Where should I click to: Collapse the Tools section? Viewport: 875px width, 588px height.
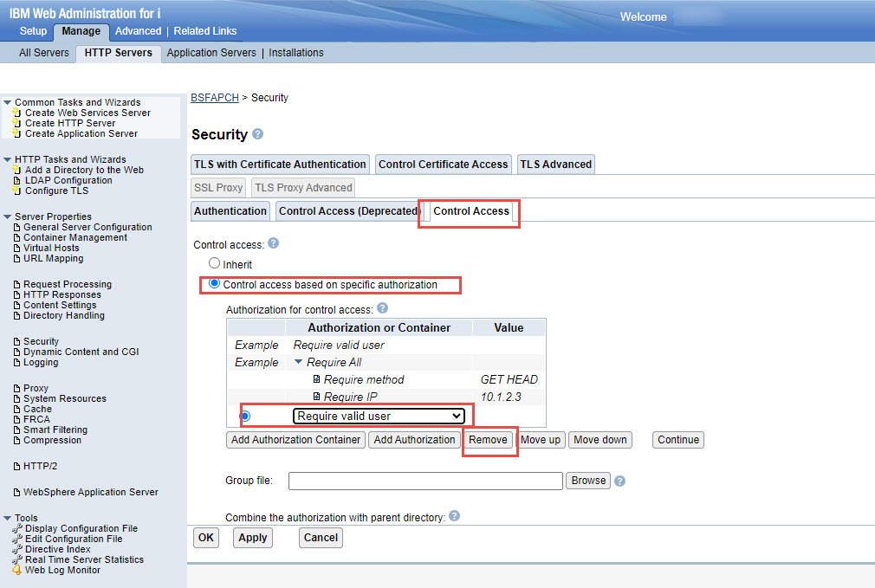[7, 518]
